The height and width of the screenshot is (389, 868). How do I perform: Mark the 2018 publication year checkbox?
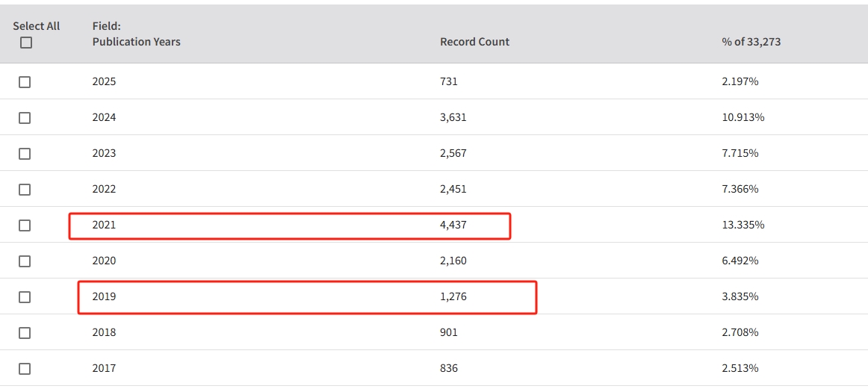[x=25, y=333]
